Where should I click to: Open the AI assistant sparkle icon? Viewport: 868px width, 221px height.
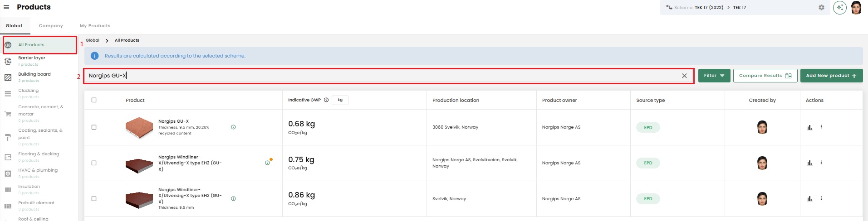[840, 8]
